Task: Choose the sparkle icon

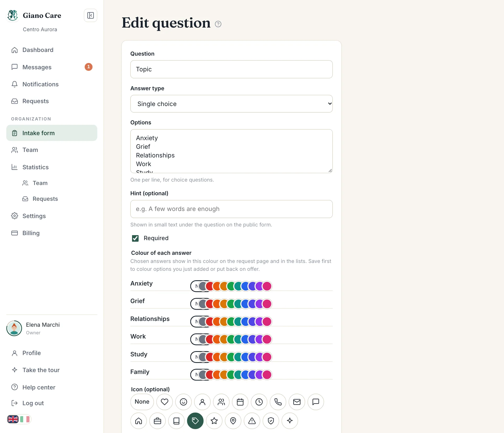Action: click(x=290, y=421)
